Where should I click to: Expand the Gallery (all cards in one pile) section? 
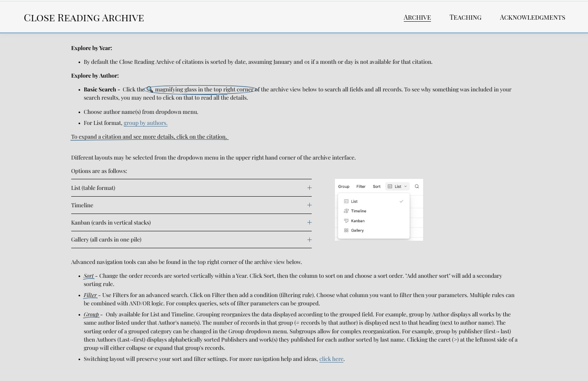point(309,240)
